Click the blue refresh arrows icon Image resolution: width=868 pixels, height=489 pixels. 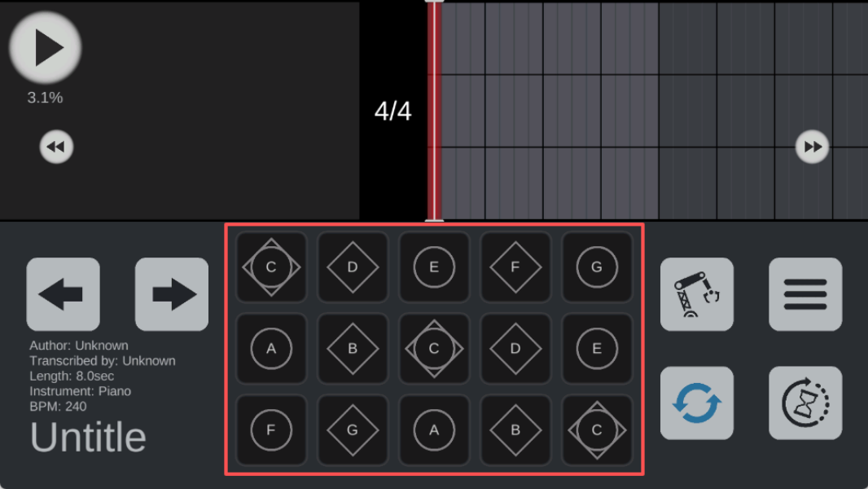pyautogui.click(x=697, y=403)
